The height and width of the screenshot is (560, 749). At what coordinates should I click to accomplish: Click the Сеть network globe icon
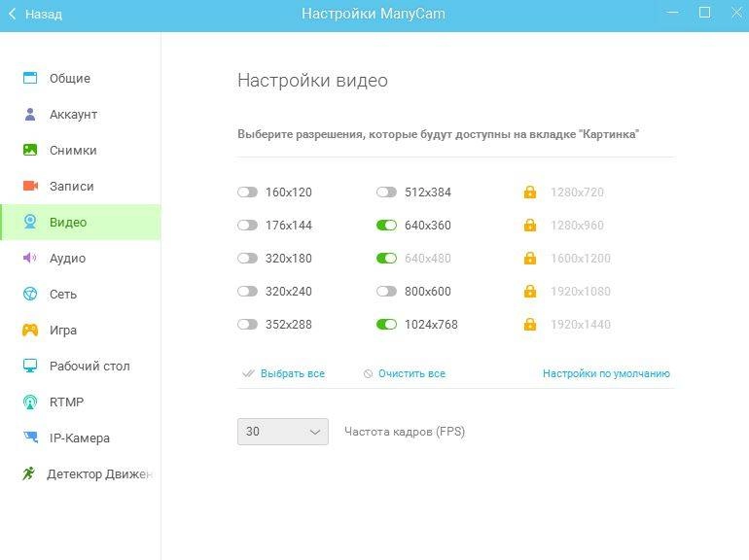30,294
